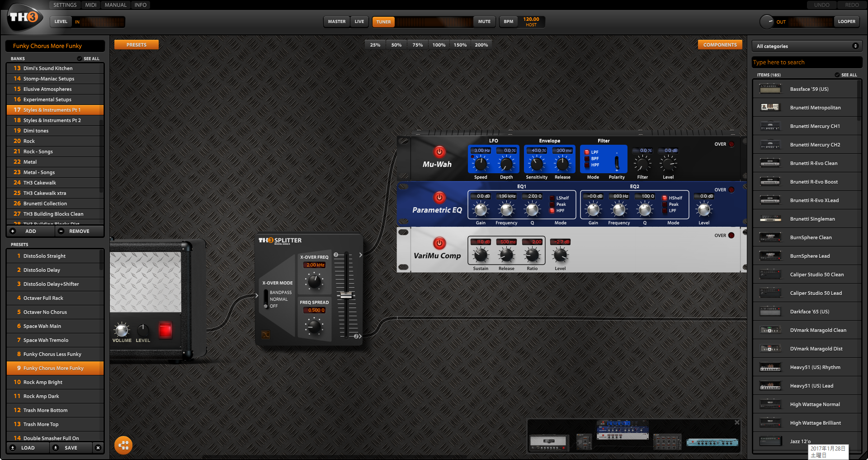Image resolution: width=868 pixels, height=460 pixels.
Task: Open the LOOPER
Action: (x=846, y=22)
